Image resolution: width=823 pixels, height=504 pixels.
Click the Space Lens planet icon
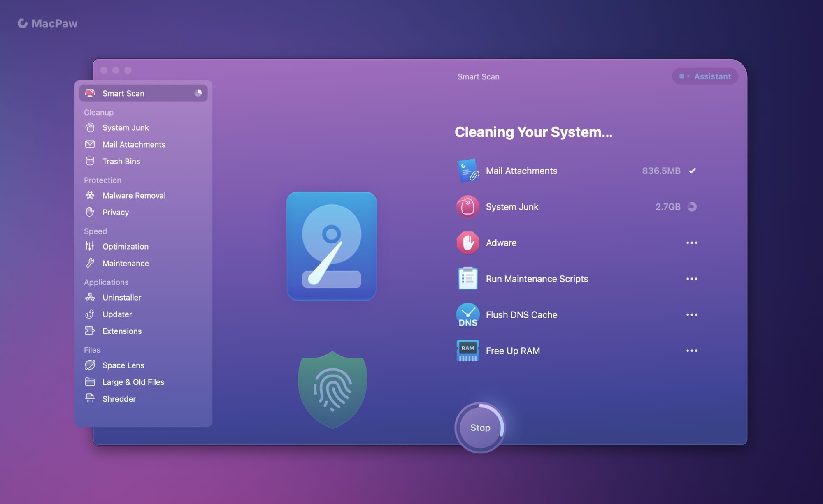90,365
